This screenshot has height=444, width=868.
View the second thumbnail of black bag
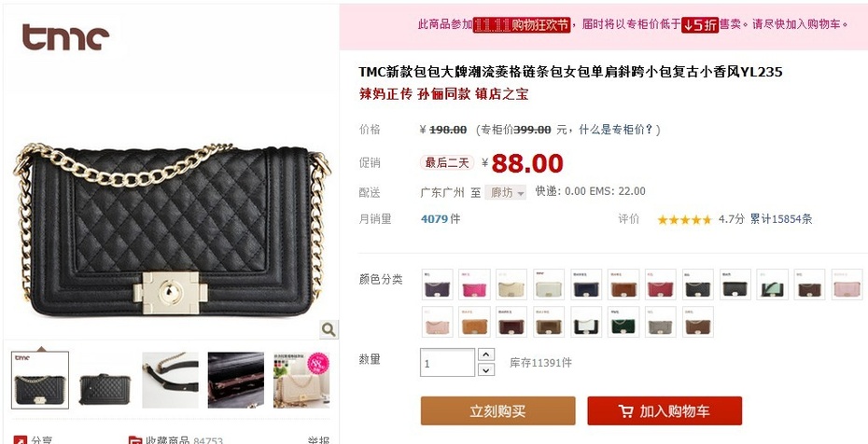[x=105, y=381]
